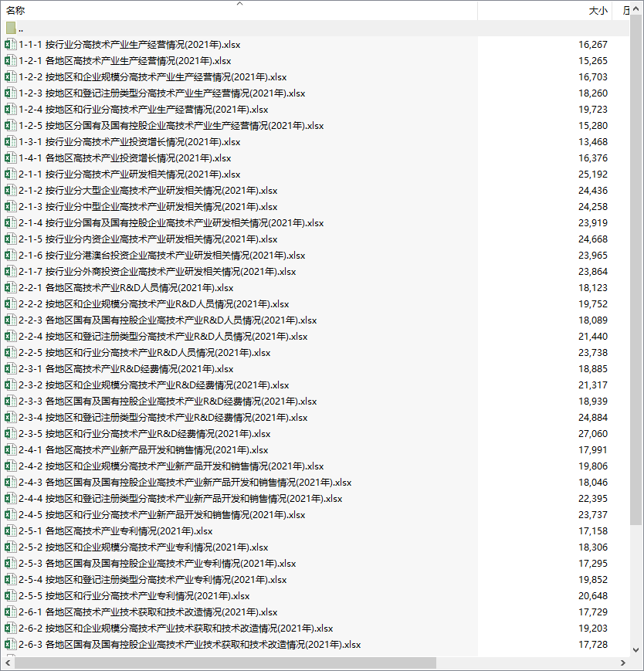644x671 pixels.
Task: Click the Excel icon of file 2-1-4
Action: (10, 223)
